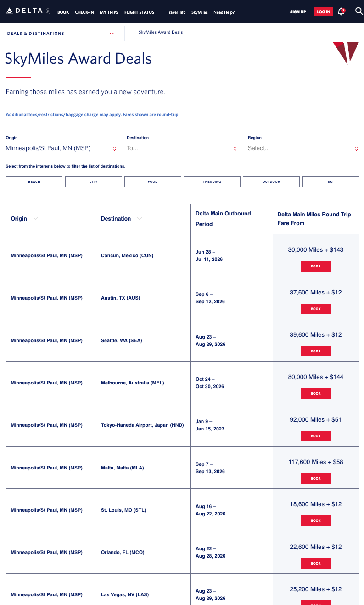Click the SkyMiles Award Deals breadcrumb
This screenshot has height=605, width=364.
tap(161, 32)
